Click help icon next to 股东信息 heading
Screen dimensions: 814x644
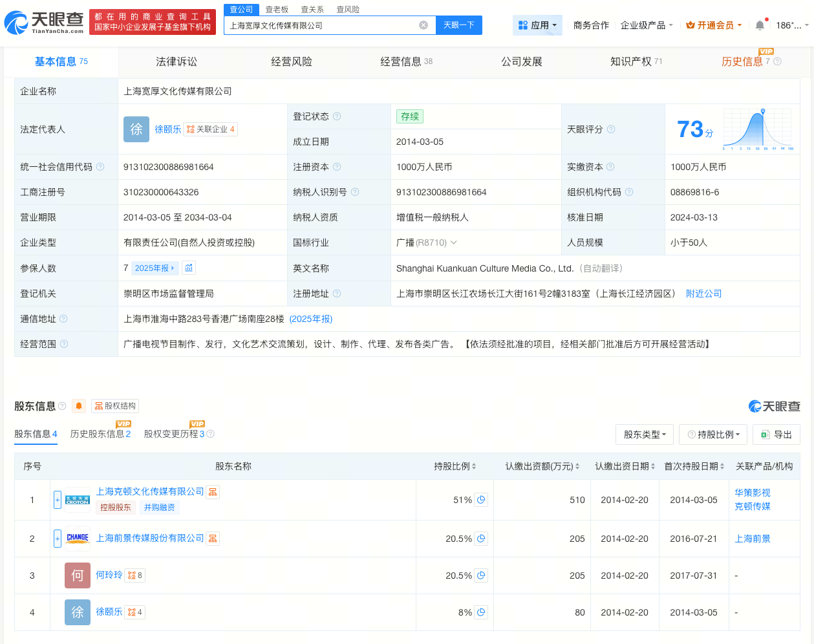pos(62,406)
